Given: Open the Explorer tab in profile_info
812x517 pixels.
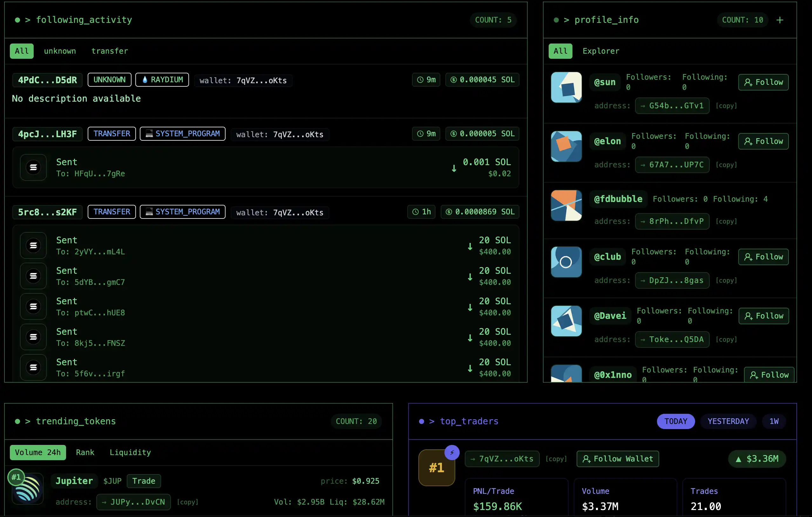Looking at the screenshot, I should [600, 51].
